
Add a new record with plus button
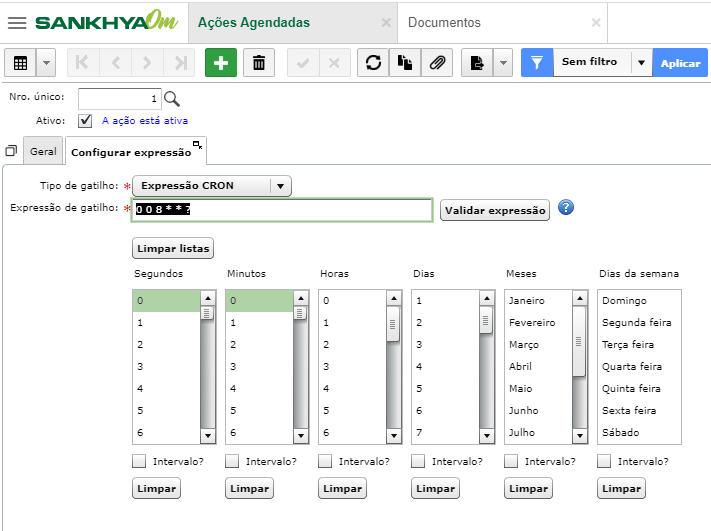221,63
